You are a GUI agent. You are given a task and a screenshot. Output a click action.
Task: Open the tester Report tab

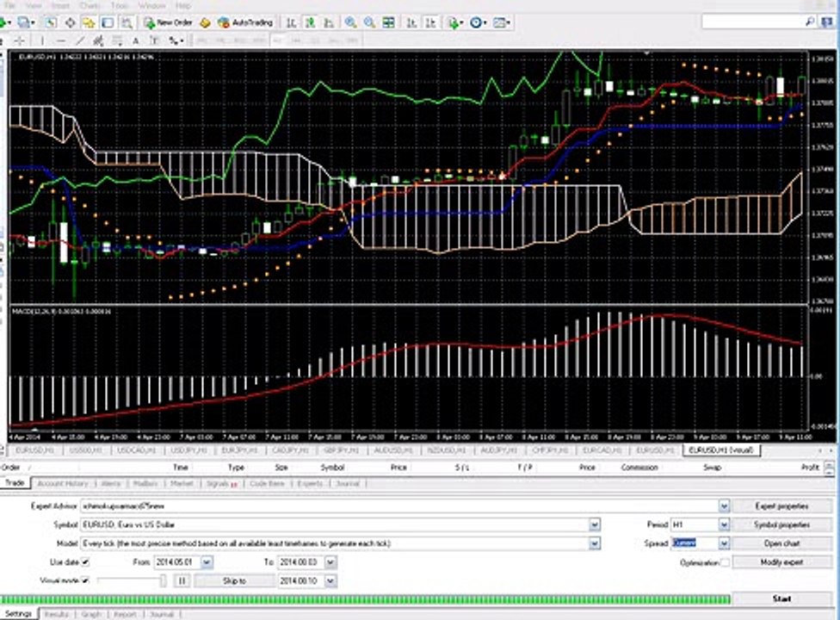tap(125, 614)
